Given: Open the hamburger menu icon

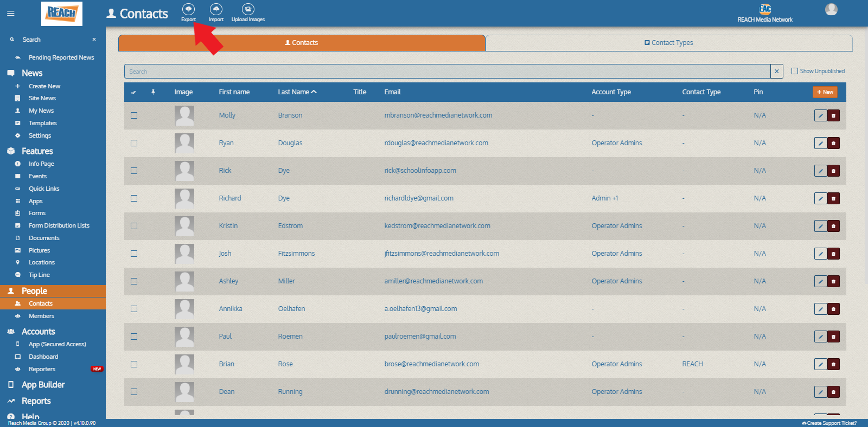Looking at the screenshot, I should tap(11, 14).
